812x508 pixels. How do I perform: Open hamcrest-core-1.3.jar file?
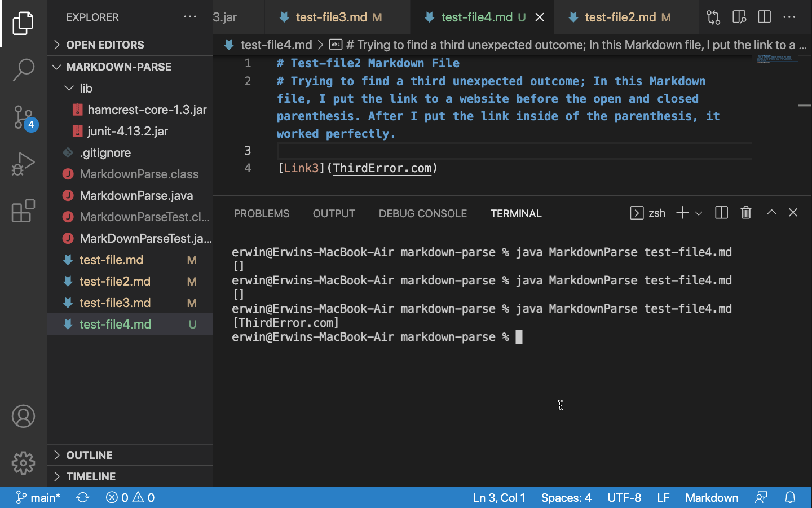[130, 110]
